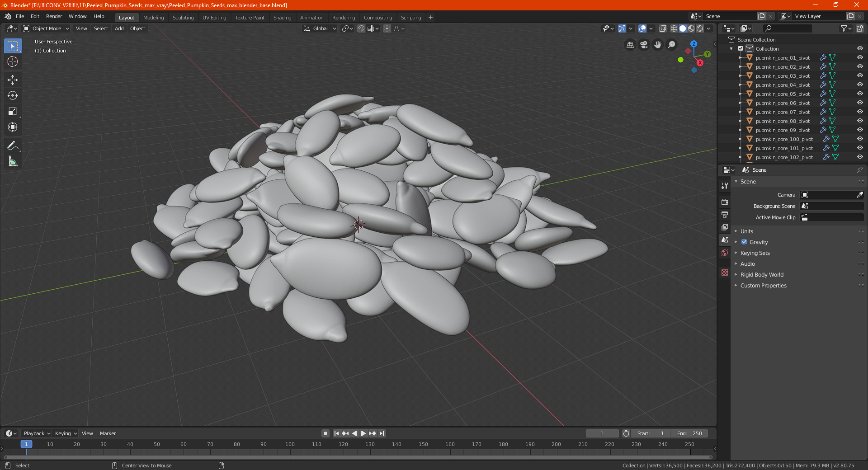The image size is (868, 470).
Task: Switch to orthographic grid view icon
Action: click(630, 45)
